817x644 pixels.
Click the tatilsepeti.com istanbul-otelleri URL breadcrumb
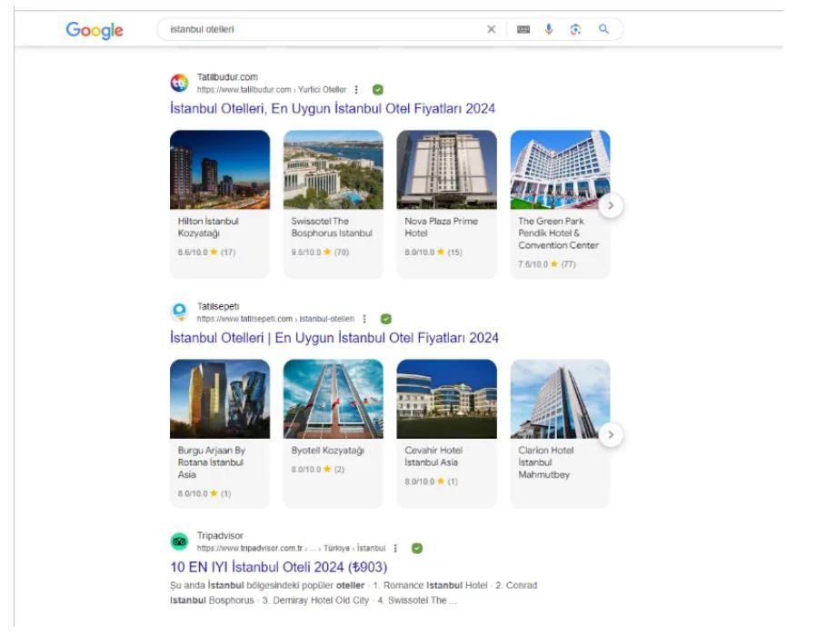tap(275, 319)
